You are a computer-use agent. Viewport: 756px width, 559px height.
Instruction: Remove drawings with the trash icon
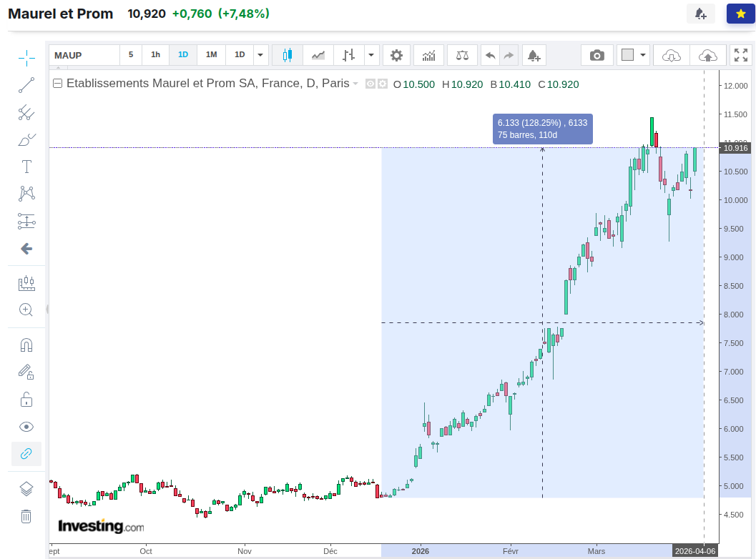[26, 516]
